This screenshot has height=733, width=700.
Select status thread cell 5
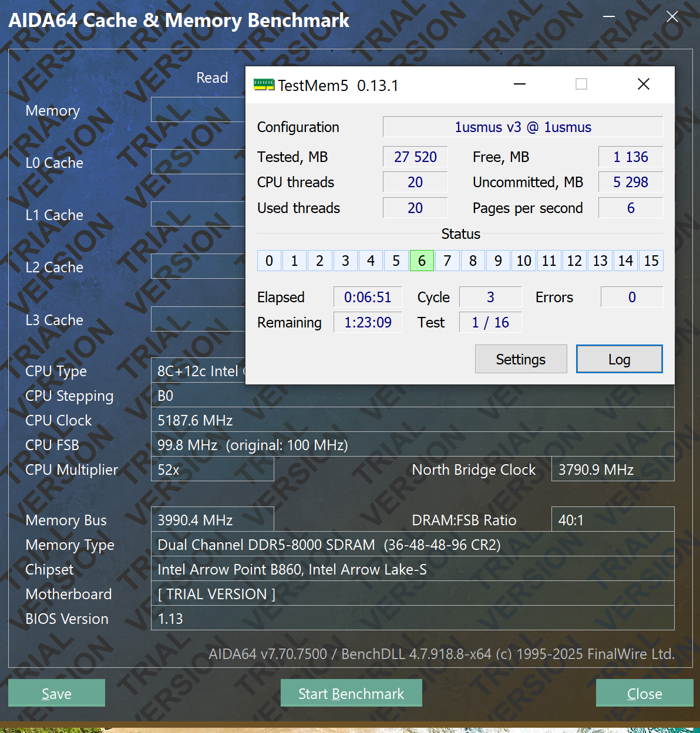(396, 261)
